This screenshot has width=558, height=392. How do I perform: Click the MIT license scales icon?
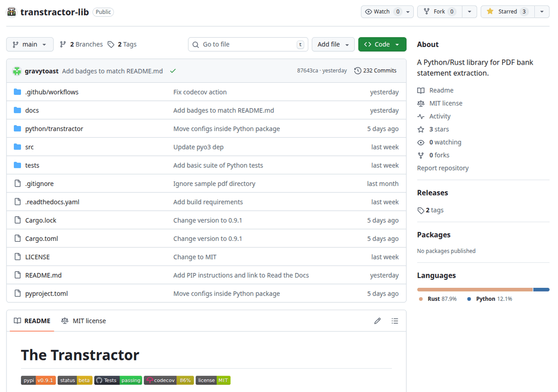(420, 103)
